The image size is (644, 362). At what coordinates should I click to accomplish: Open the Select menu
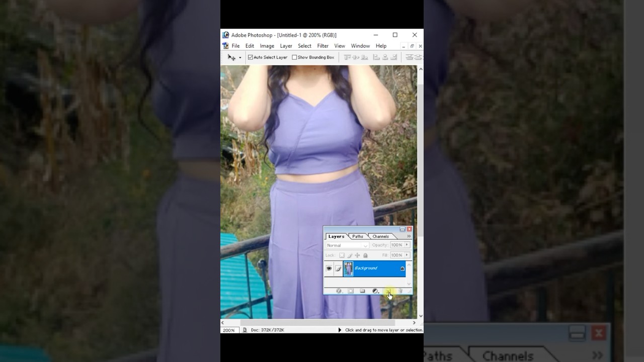(x=304, y=46)
